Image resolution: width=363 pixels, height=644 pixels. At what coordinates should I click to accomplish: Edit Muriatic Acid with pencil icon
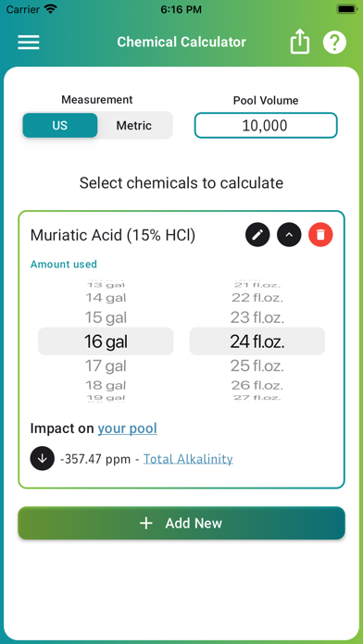point(257,235)
